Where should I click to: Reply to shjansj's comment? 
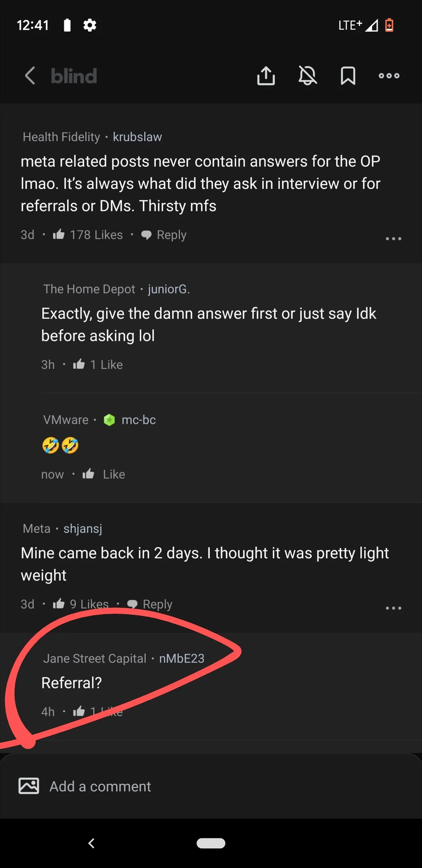[150, 604]
